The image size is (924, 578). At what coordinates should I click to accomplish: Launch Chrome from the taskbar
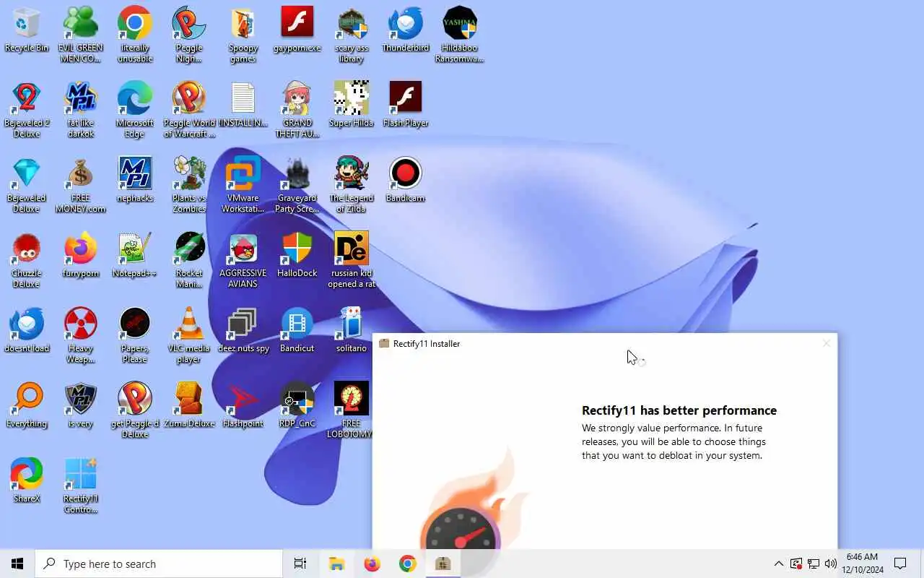tap(408, 564)
